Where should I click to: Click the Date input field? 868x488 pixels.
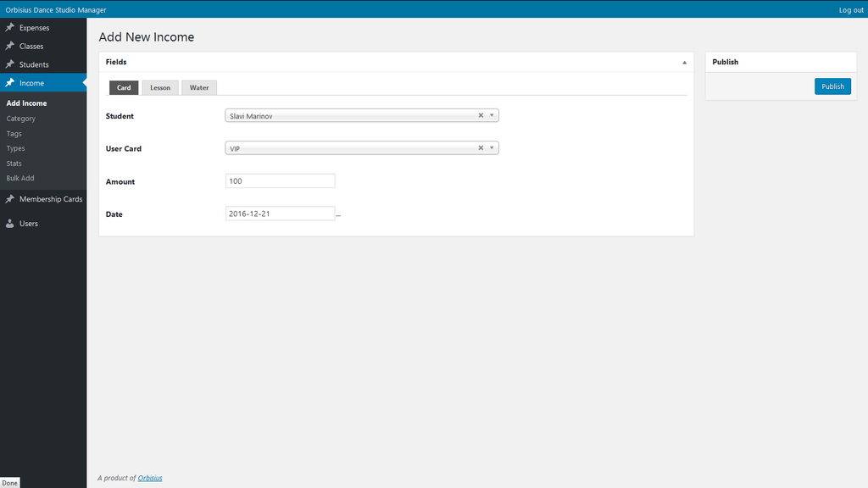[280, 213]
